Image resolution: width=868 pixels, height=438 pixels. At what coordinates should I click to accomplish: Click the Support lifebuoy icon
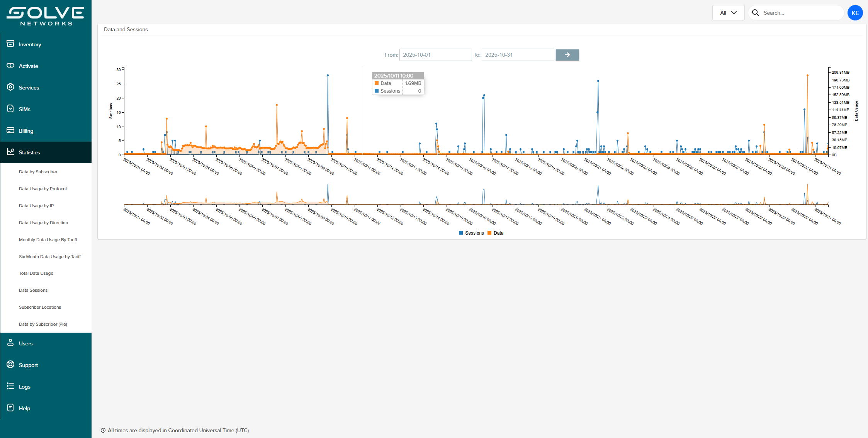click(x=10, y=365)
